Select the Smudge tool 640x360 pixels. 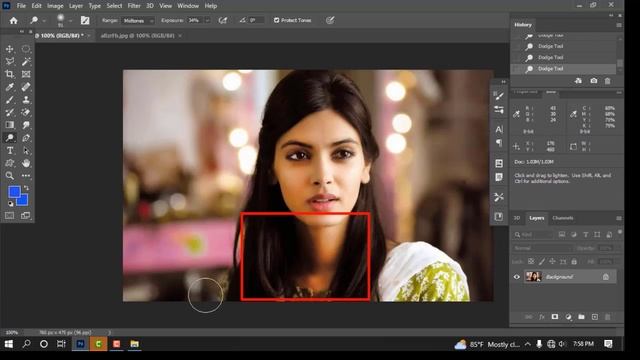pyautogui.click(x=26, y=125)
